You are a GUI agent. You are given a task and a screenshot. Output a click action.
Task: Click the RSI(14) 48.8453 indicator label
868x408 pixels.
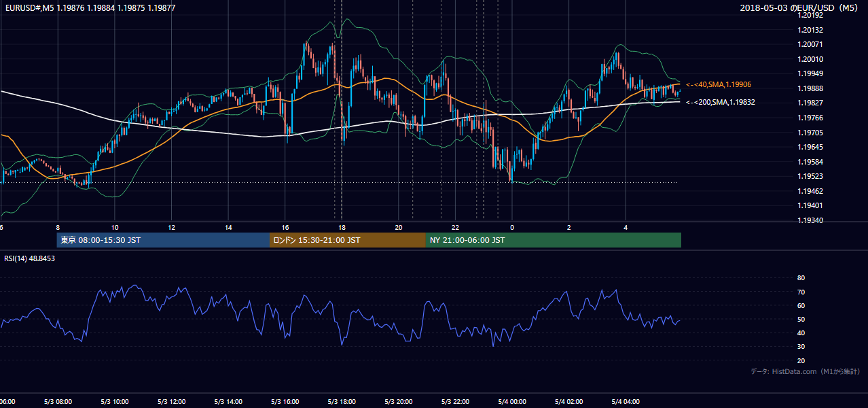pyautogui.click(x=30, y=258)
